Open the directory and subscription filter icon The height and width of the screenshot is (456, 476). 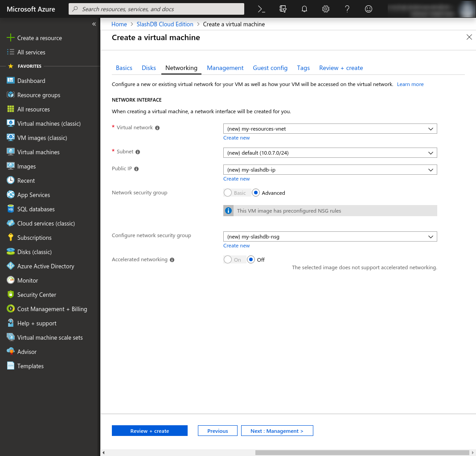pos(283,9)
